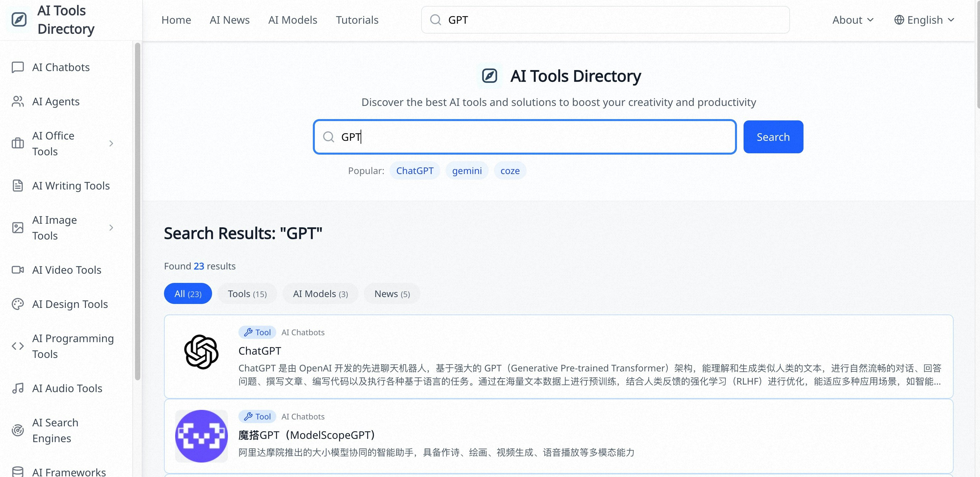Activate the News (5) results filter
Image resolution: width=980 pixels, height=477 pixels.
point(392,293)
